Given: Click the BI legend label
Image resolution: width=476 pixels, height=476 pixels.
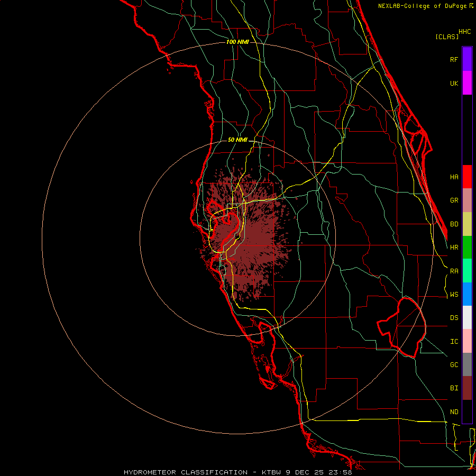Looking at the screenshot, I should [454, 388].
